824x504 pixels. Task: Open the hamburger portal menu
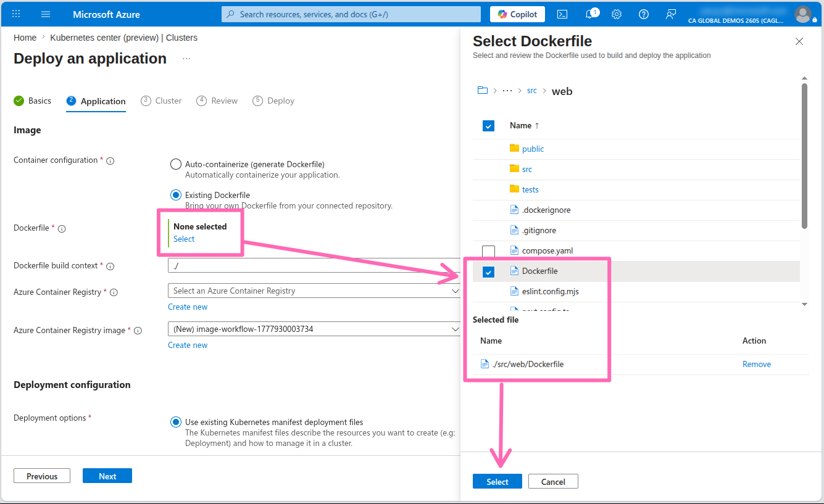pyautogui.click(x=46, y=14)
